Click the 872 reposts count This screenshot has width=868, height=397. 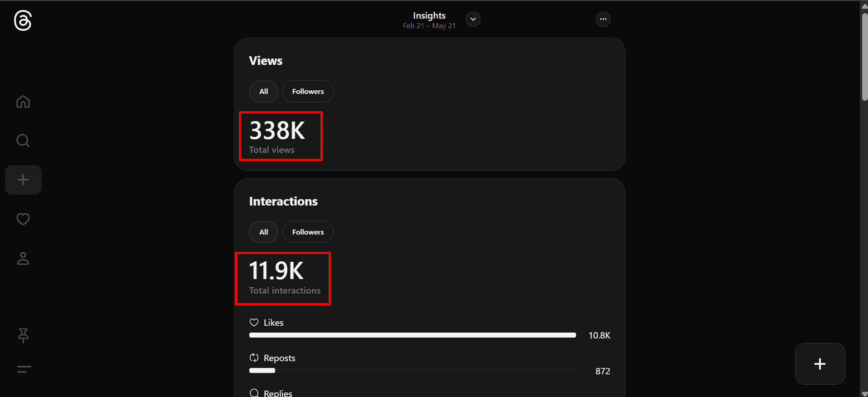603,371
